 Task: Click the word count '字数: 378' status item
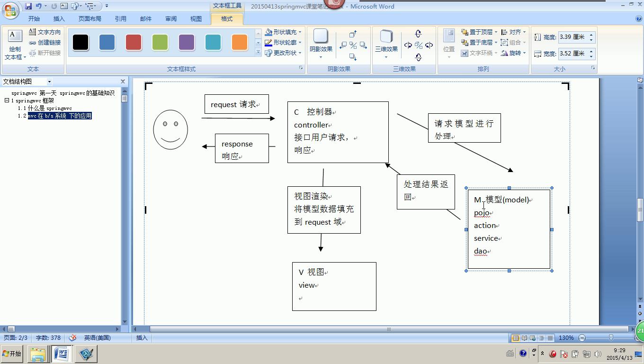[x=48, y=338]
